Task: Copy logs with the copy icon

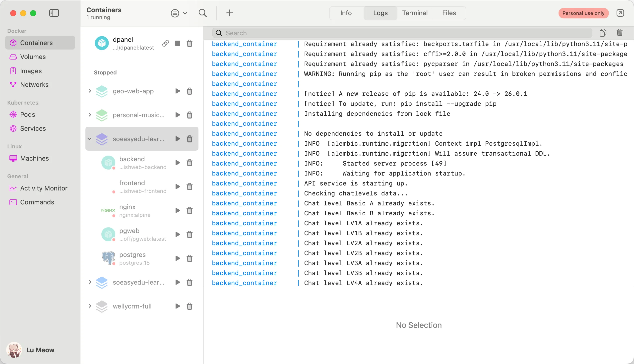Action: [603, 33]
